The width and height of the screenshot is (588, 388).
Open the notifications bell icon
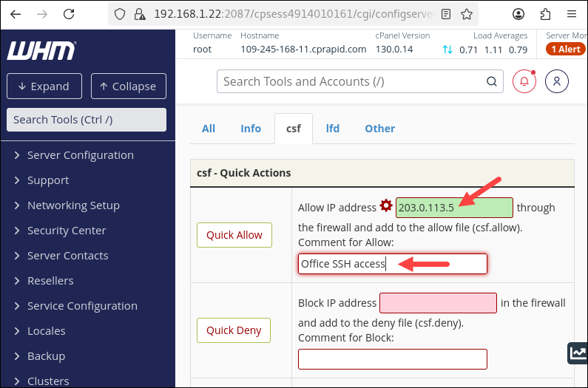pyautogui.click(x=524, y=81)
